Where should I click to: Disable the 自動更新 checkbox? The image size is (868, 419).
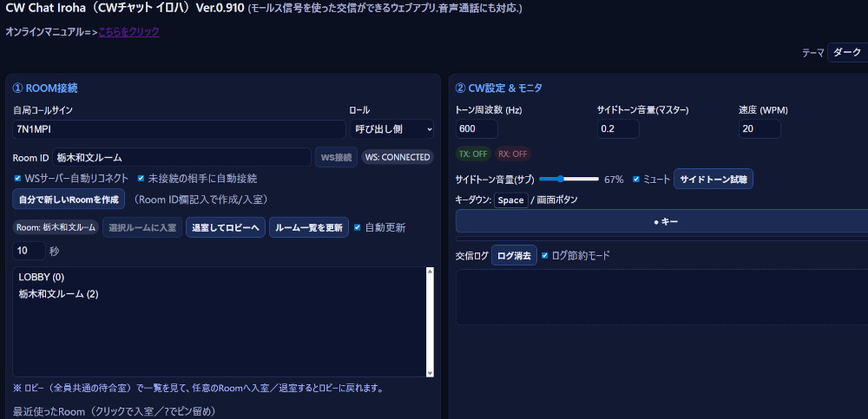pos(358,228)
